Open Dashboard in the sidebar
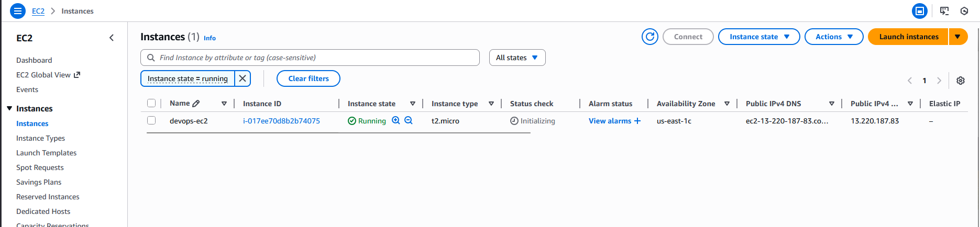The height and width of the screenshot is (227, 980). [34, 60]
